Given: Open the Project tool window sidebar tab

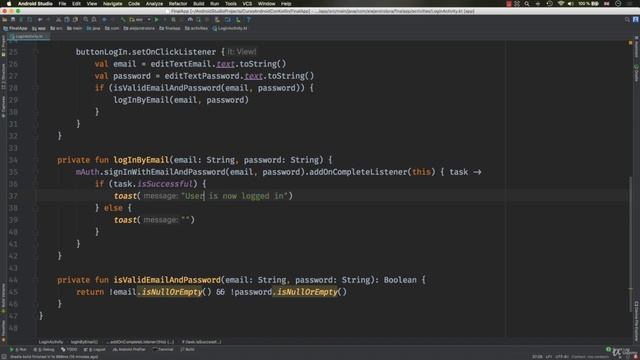Looking at the screenshot, I should [3, 45].
